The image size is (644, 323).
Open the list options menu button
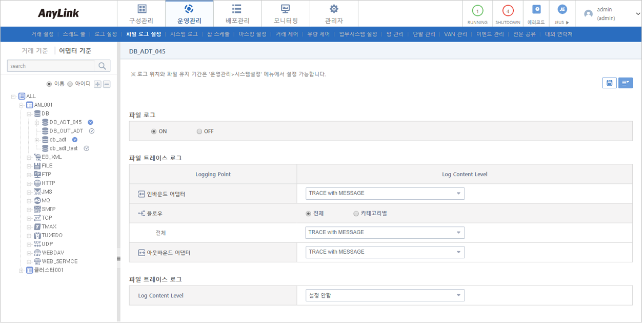tap(626, 83)
